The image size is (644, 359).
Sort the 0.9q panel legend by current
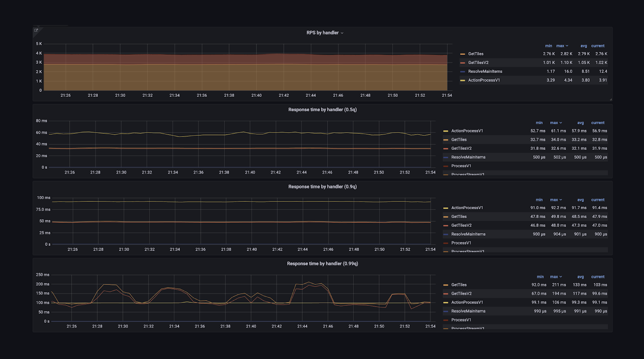point(598,200)
